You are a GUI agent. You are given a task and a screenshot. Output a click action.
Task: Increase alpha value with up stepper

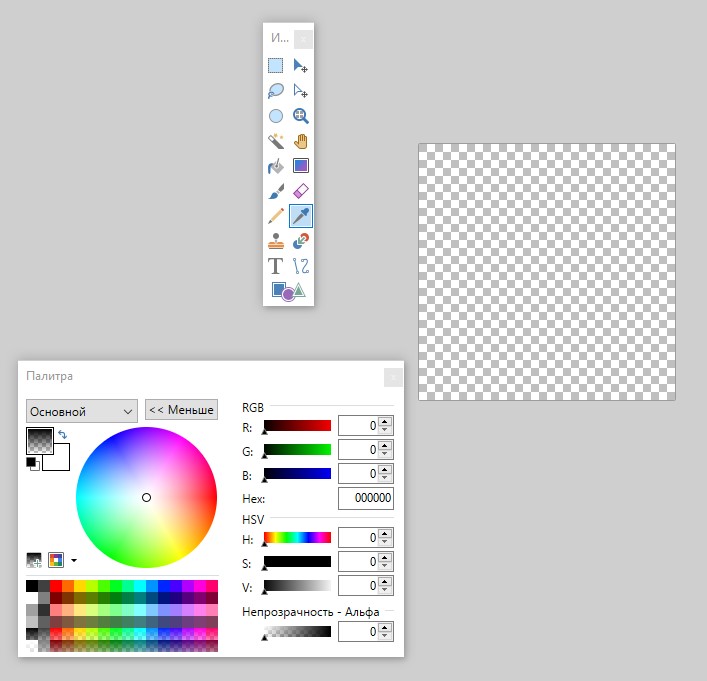point(385,627)
